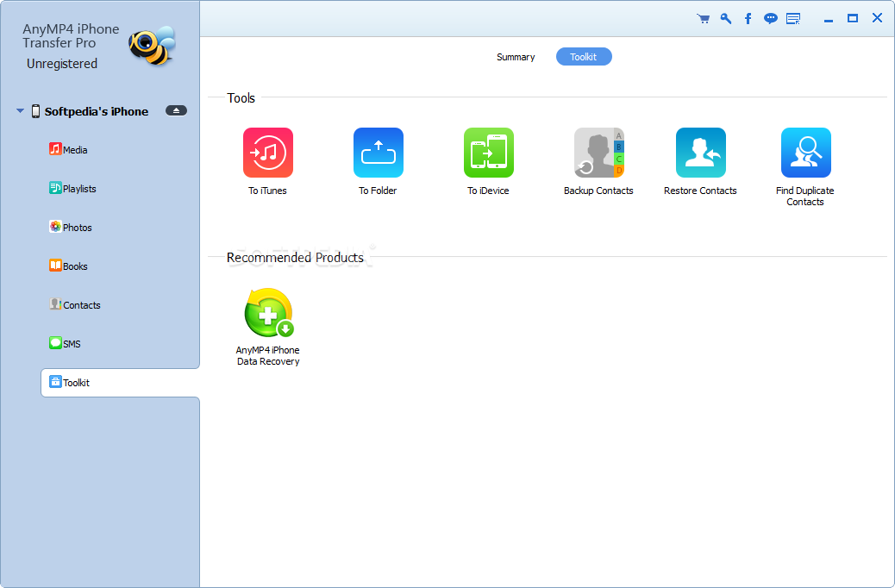Screen dimensions: 895x588
Task: Open the chat bubble feedback icon
Action: 771,19
